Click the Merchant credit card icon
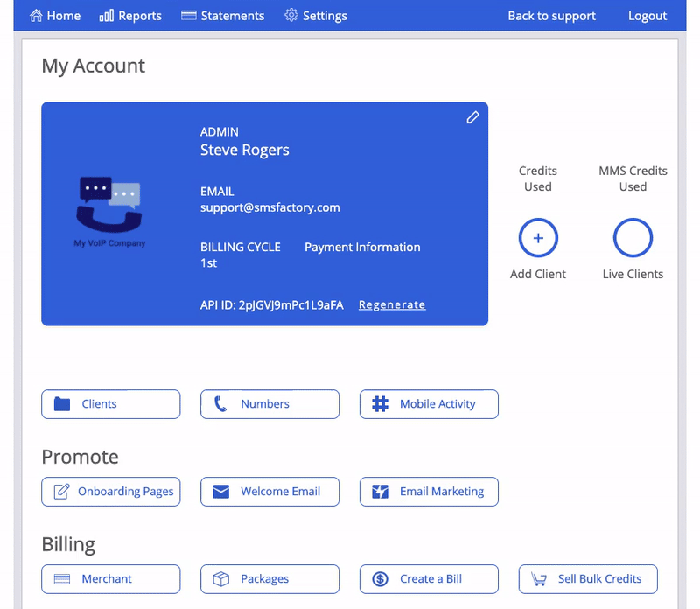The image size is (700, 609). coord(62,579)
